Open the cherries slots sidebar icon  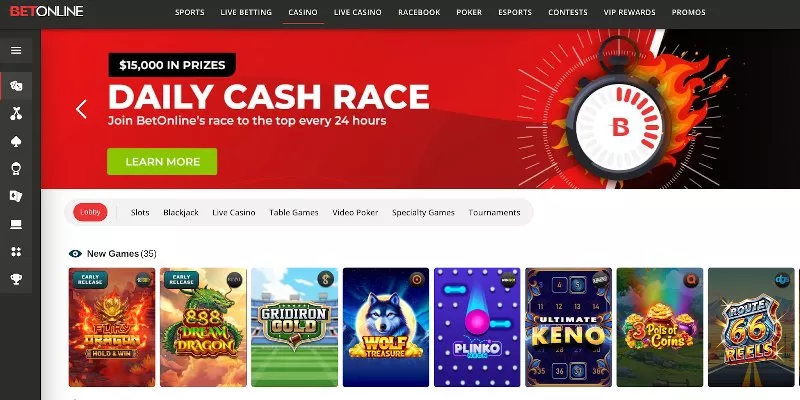click(16, 114)
